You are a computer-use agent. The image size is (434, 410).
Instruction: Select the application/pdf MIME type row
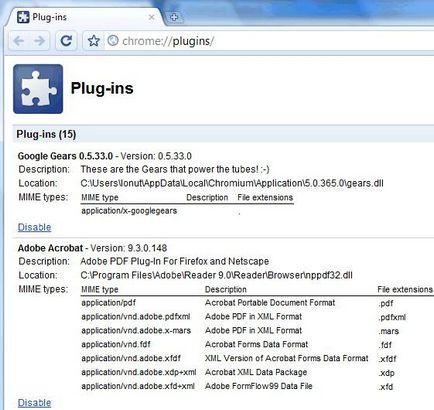coord(257,303)
